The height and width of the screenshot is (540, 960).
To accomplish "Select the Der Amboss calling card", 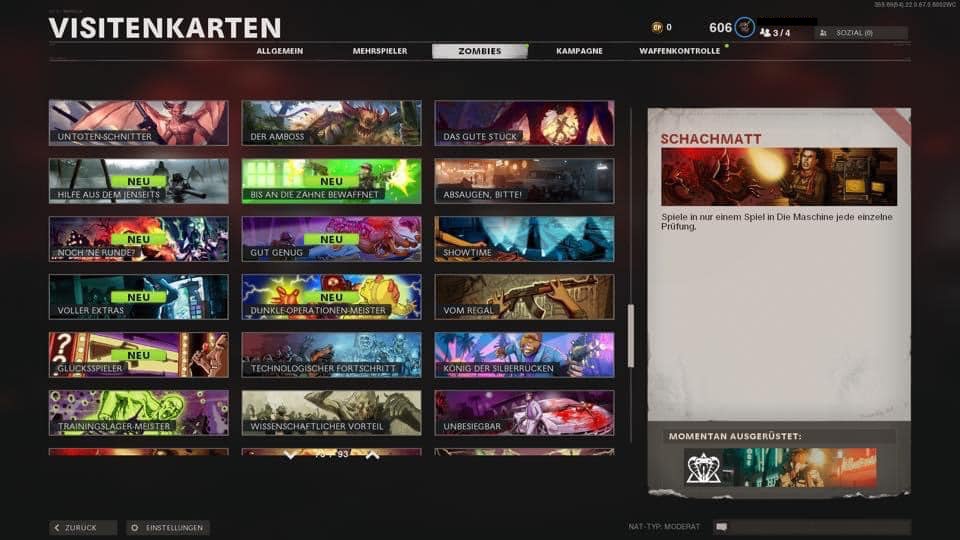I will click(x=331, y=123).
